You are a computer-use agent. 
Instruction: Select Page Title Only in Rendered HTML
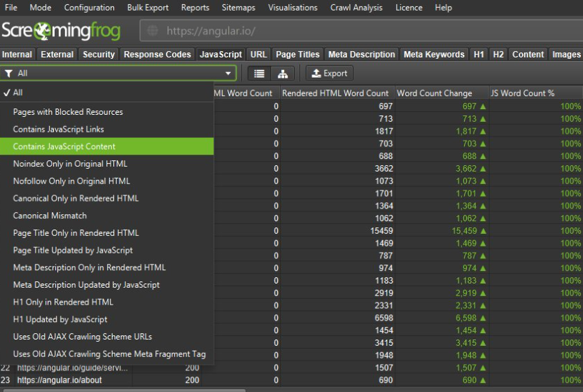[107, 233]
